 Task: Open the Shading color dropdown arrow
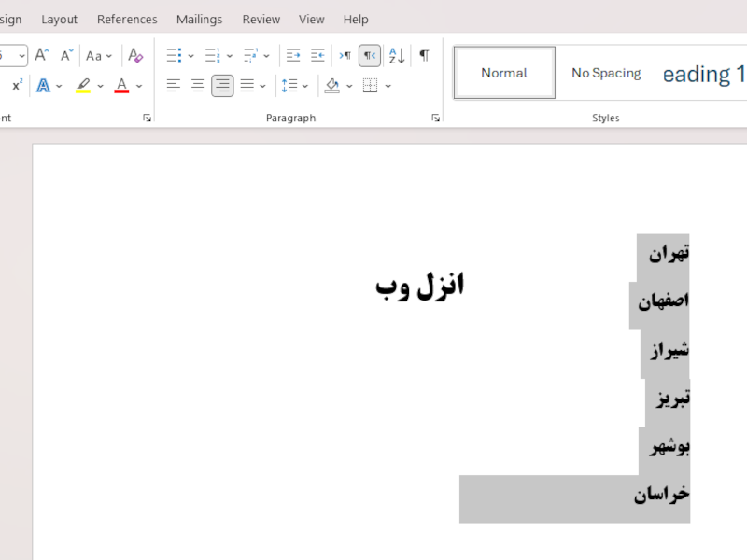point(349,86)
